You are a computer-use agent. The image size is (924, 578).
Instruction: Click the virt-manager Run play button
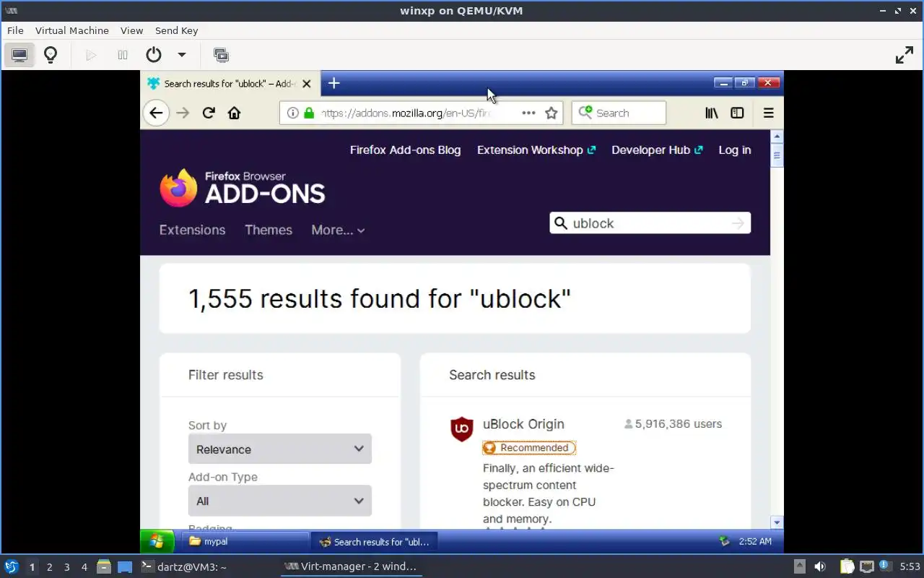click(x=91, y=55)
